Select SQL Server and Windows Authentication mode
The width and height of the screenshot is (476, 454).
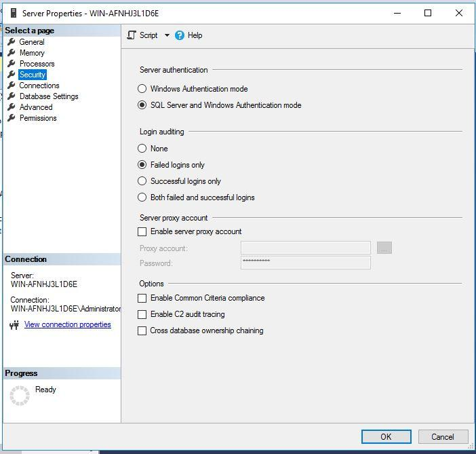pos(142,105)
